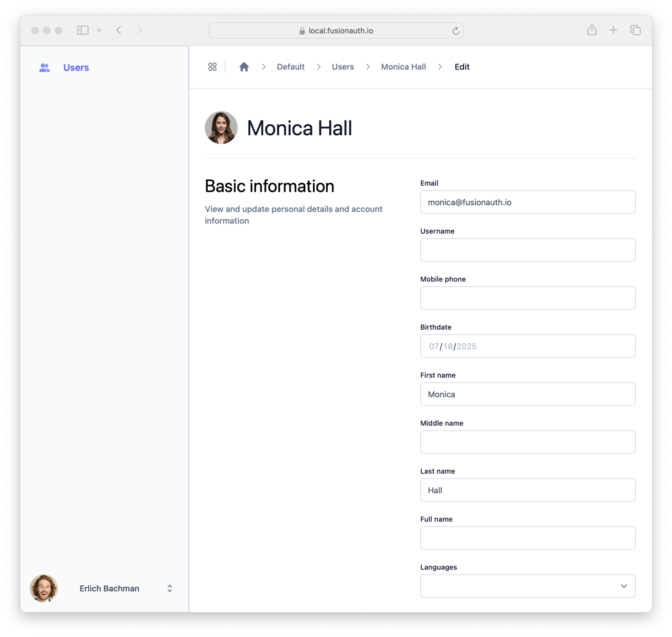Select Users in the breadcrumb navigation
The width and height of the screenshot is (672, 637).
342,66
